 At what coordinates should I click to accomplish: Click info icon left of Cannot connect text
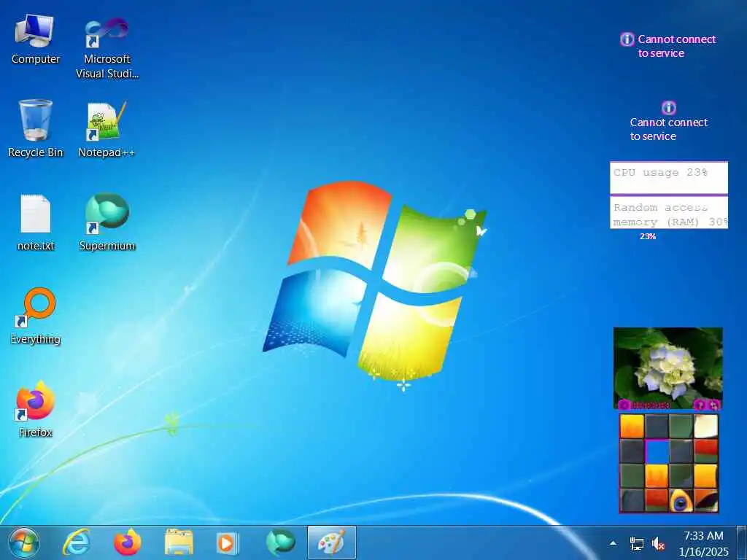(x=627, y=39)
